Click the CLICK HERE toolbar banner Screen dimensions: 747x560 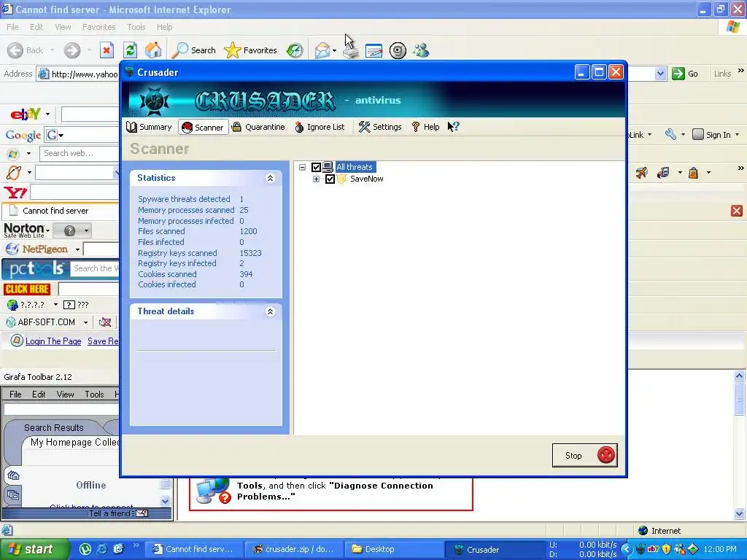(27, 289)
